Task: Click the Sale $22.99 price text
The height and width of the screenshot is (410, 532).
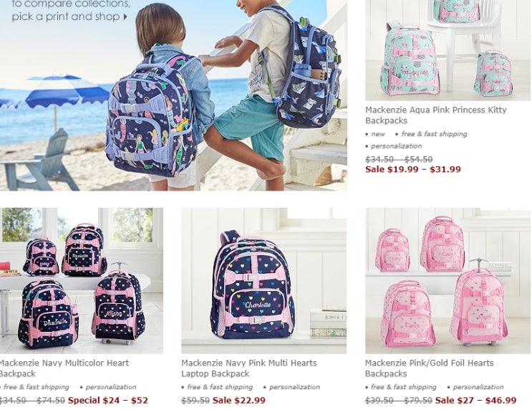Action: pos(239,400)
